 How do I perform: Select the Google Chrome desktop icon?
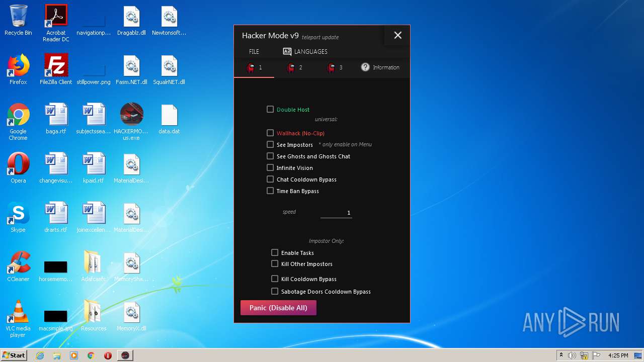18,122
